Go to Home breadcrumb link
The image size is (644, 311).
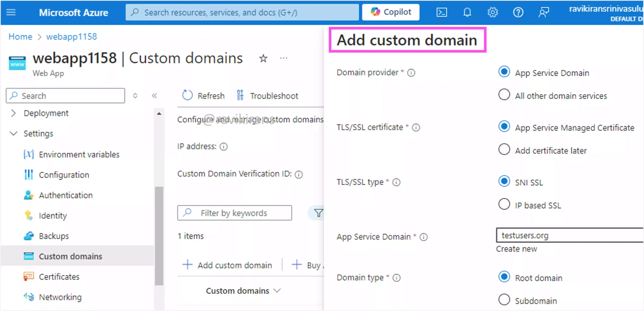[20, 37]
